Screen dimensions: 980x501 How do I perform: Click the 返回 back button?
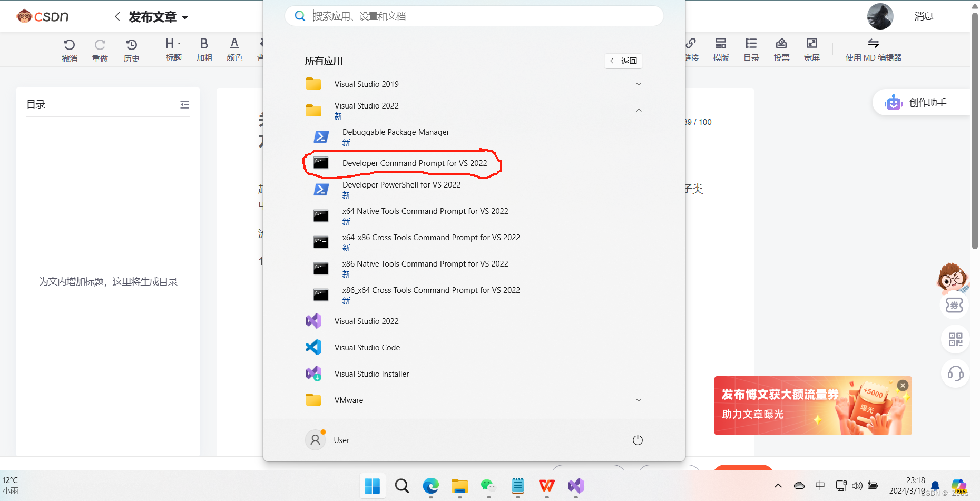(x=623, y=61)
